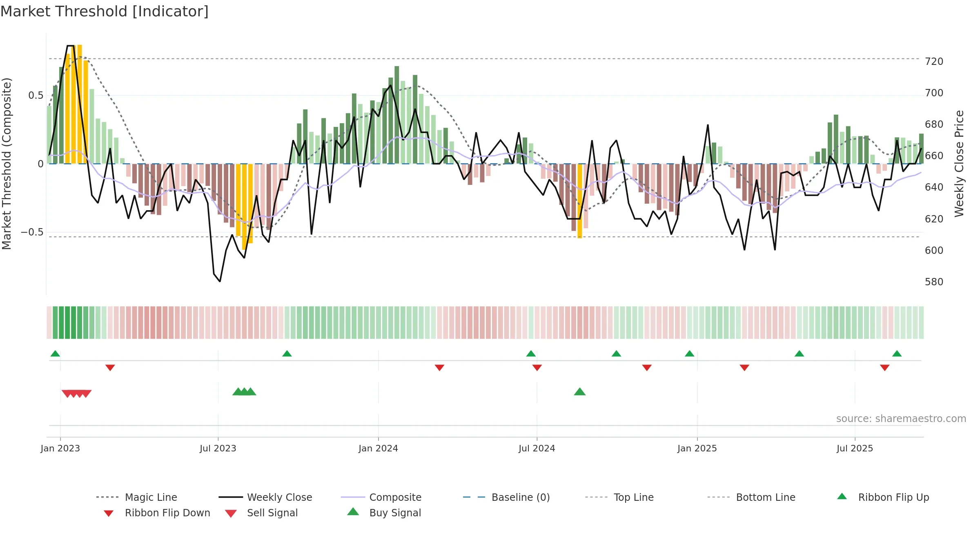Click the tallest green bar near Jan 2024
Viewport: 980px width, 551px height.
(397, 115)
